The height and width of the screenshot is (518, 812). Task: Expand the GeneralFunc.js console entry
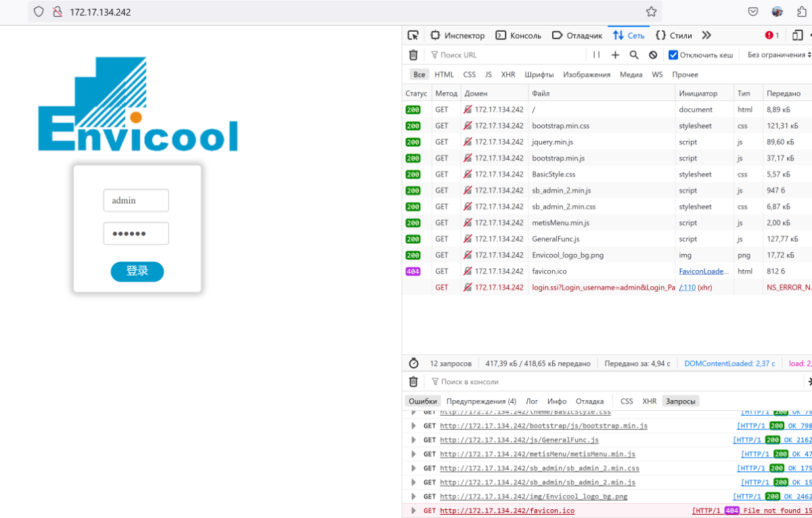coord(414,440)
